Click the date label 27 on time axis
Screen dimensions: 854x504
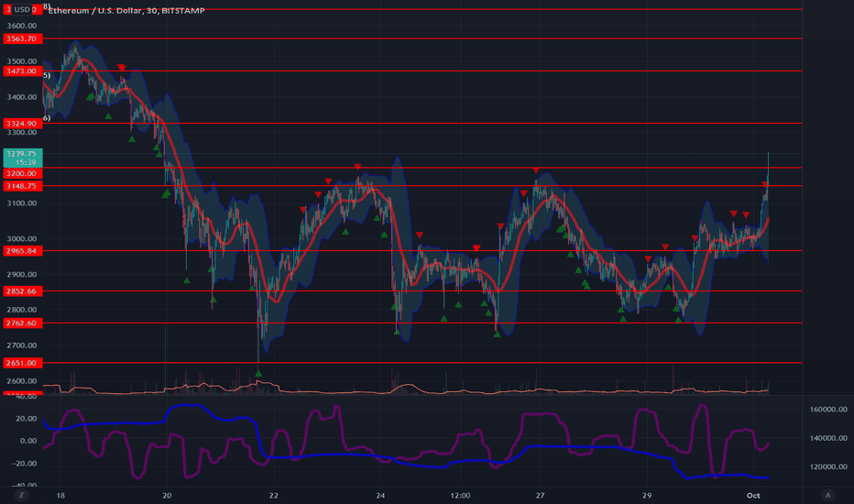[540, 495]
